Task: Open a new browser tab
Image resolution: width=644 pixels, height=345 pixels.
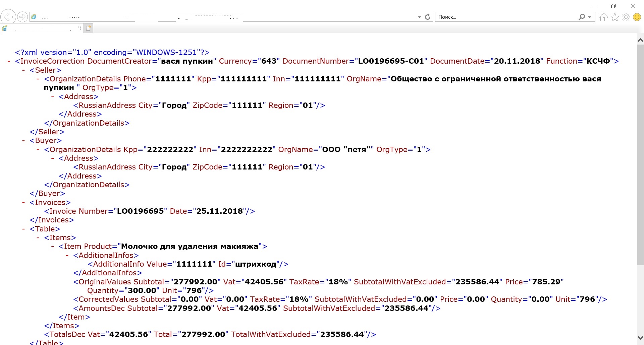Action: 88,28
